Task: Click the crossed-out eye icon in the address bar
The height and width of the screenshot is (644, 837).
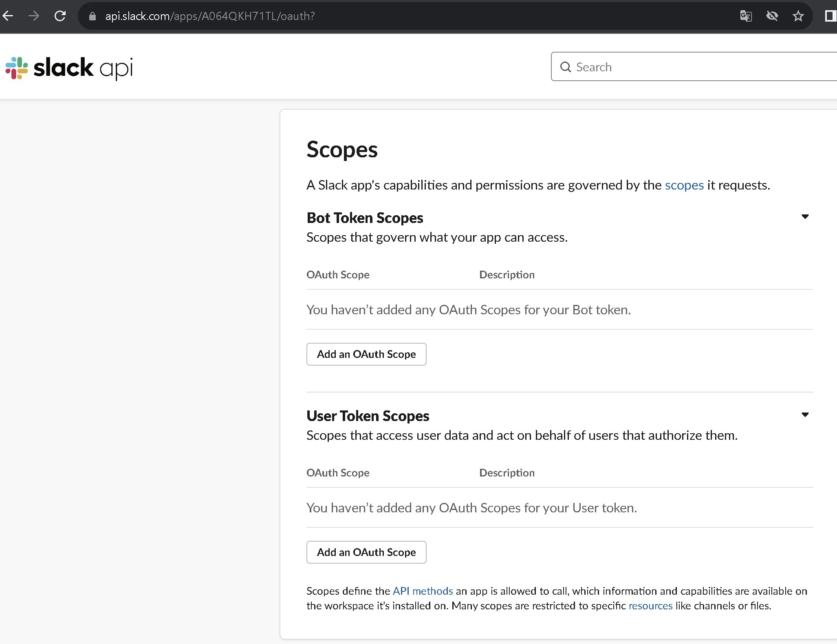Action: (772, 16)
